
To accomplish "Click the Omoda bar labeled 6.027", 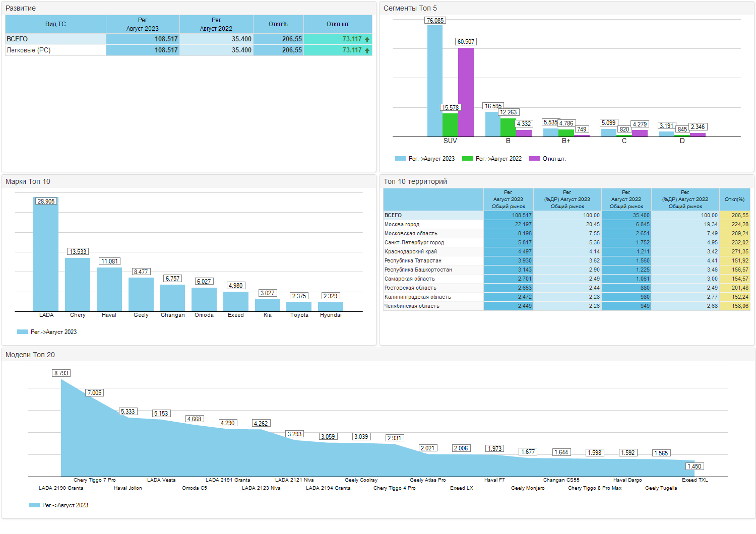I will (x=204, y=299).
